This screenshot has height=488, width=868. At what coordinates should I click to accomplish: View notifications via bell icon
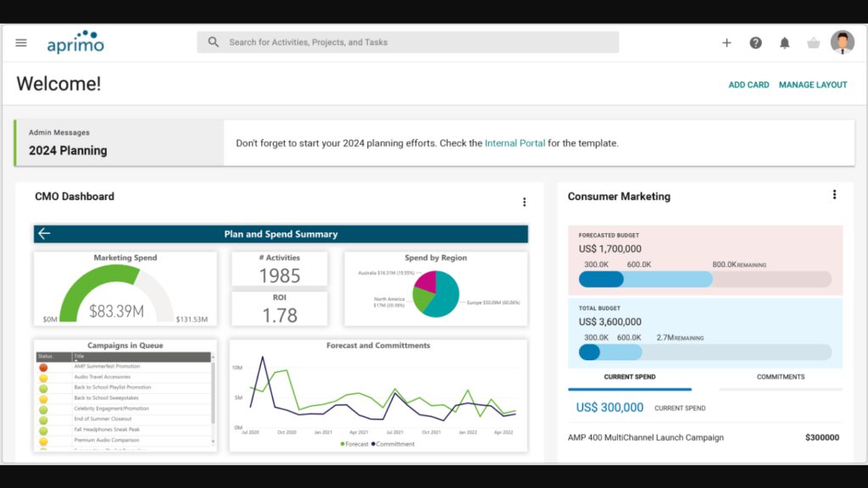coord(784,43)
